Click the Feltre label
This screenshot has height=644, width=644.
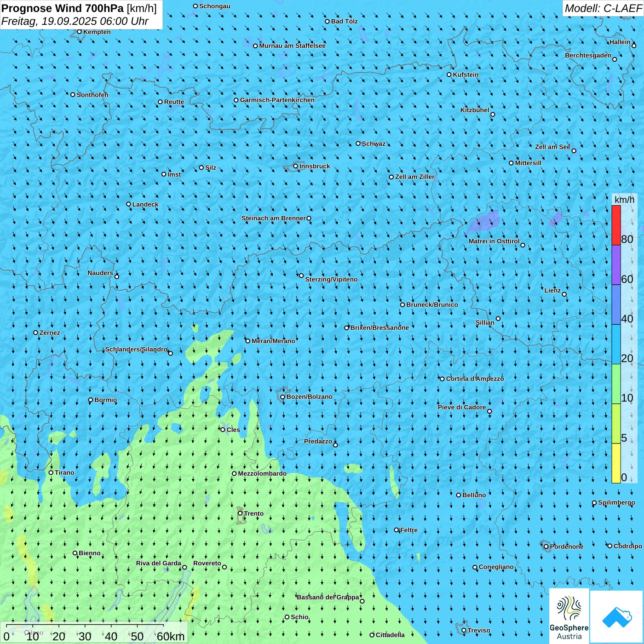tap(409, 530)
